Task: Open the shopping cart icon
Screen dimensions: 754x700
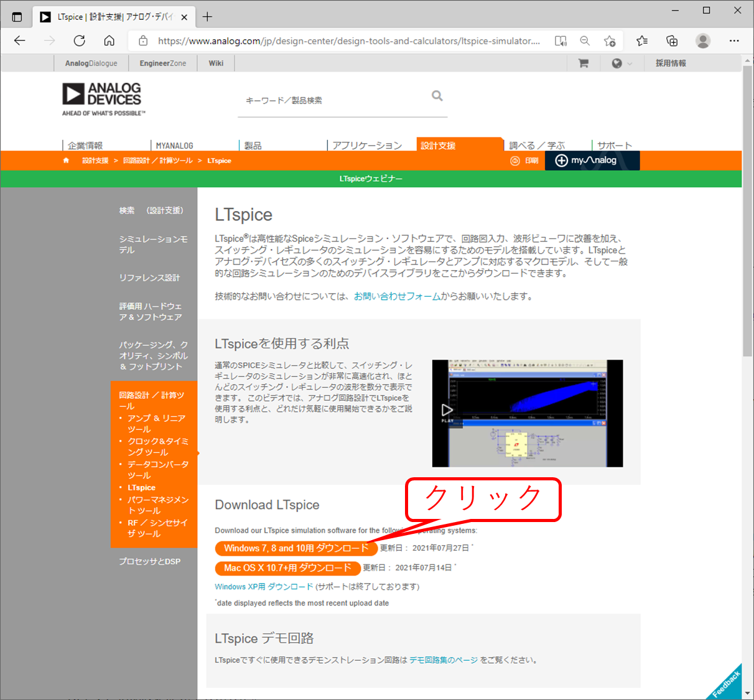Action: (584, 63)
